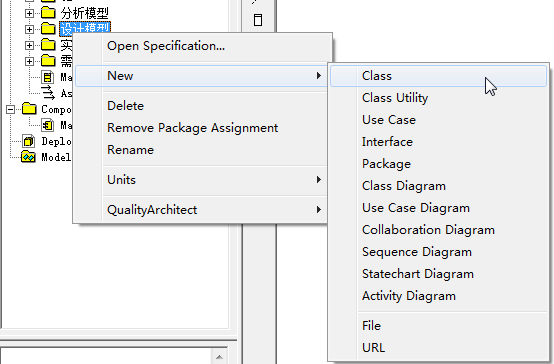
Task: Expand the 分析模型 package node
Action: pos(29,13)
